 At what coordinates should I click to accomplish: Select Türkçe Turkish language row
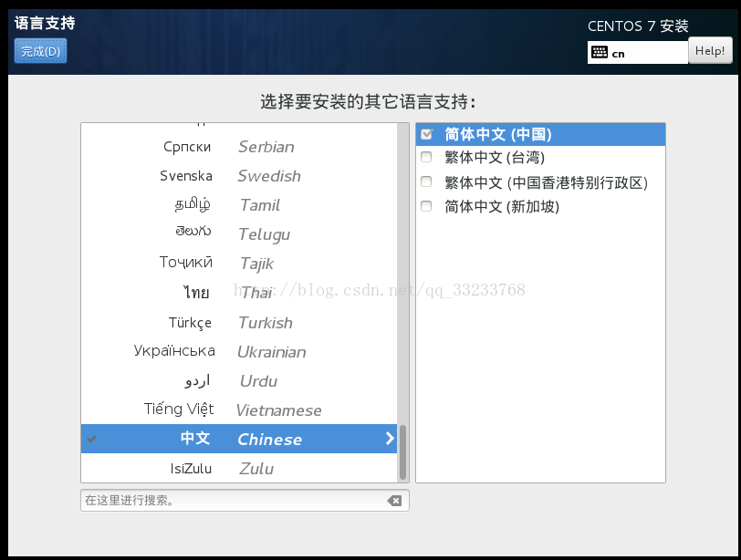point(239,323)
